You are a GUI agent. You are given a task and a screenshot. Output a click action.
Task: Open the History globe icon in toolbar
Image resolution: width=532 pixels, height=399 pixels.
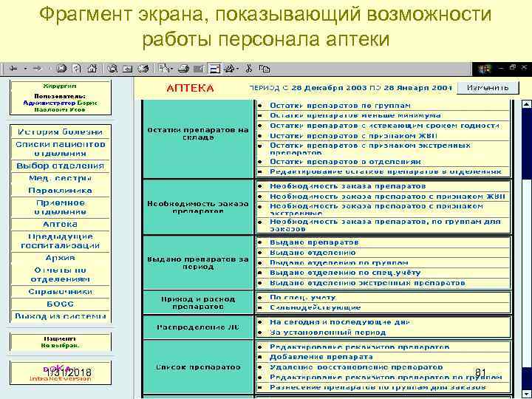(143, 69)
